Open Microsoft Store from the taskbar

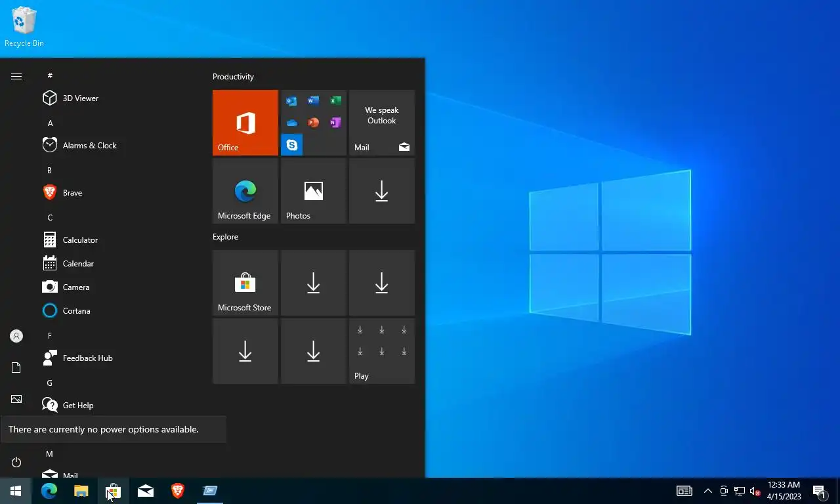(x=113, y=491)
